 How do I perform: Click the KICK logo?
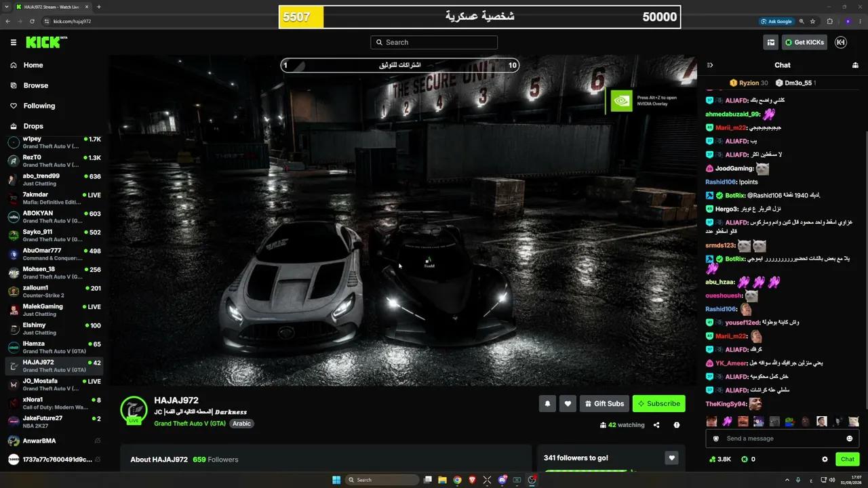pyautogui.click(x=46, y=42)
